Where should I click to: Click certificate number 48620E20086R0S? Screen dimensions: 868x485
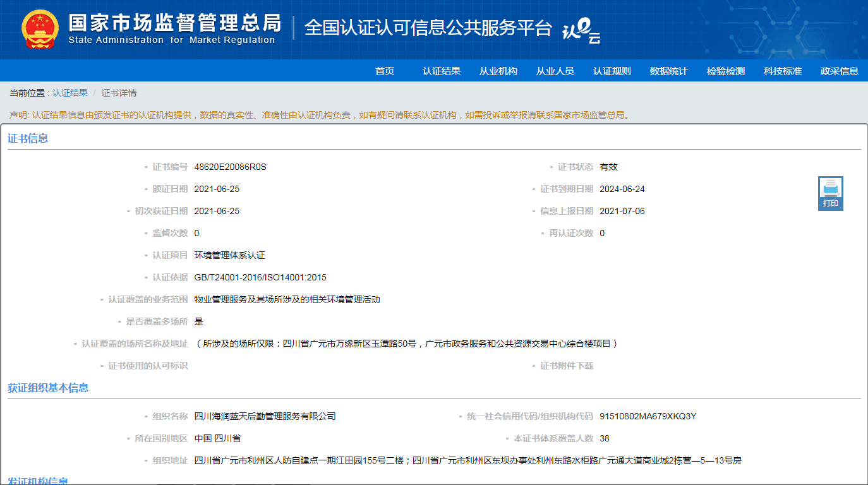pos(231,167)
